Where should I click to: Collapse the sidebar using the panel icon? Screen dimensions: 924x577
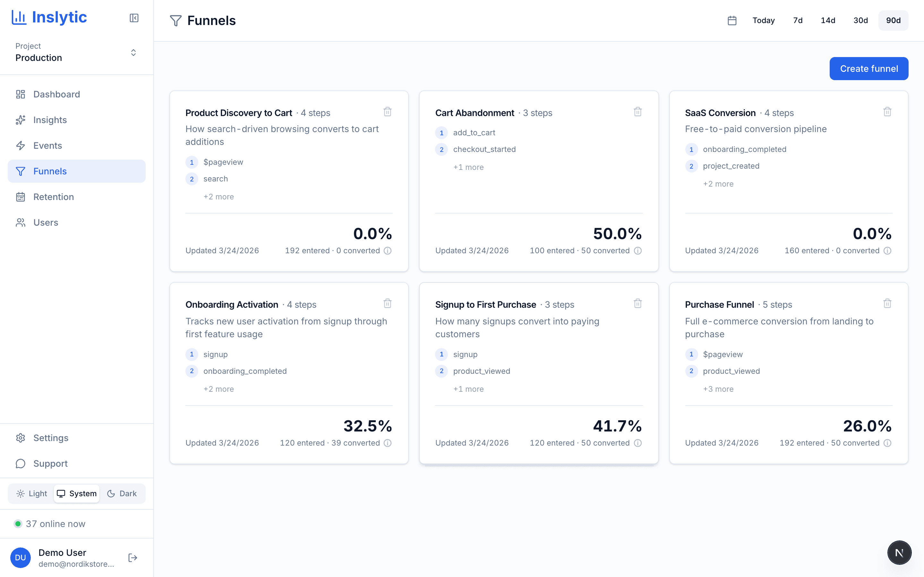coord(134,18)
